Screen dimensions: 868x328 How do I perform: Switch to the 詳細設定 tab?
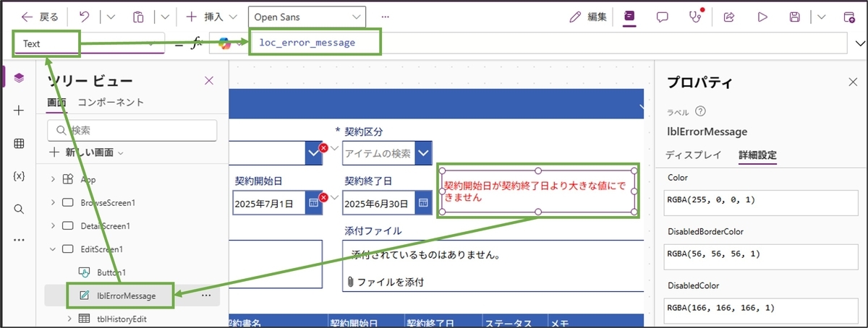coord(757,155)
